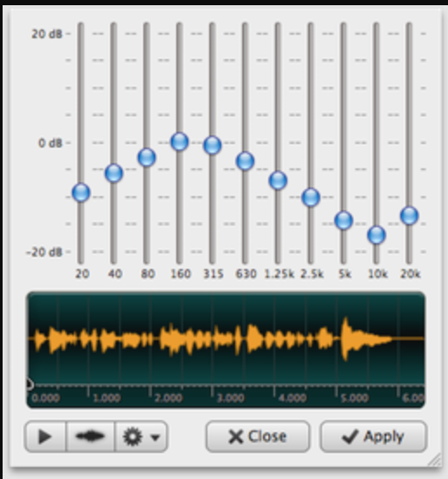Click the Play preview button
448x479 pixels.
(45, 436)
